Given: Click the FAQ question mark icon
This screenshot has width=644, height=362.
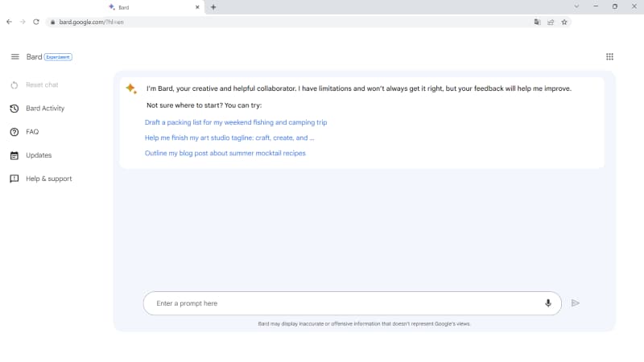Looking at the screenshot, I should click(14, 132).
